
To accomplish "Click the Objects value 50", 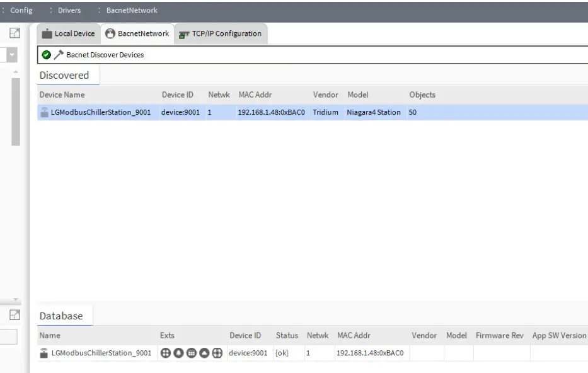I will [413, 112].
